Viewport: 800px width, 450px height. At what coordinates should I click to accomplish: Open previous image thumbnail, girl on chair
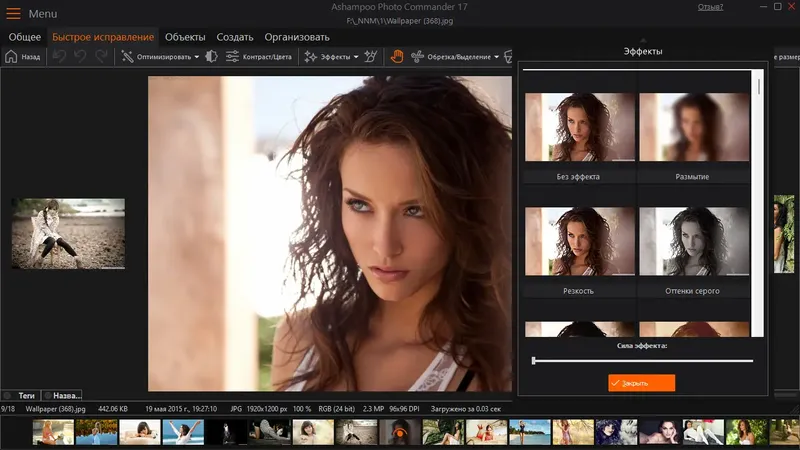click(68, 234)
